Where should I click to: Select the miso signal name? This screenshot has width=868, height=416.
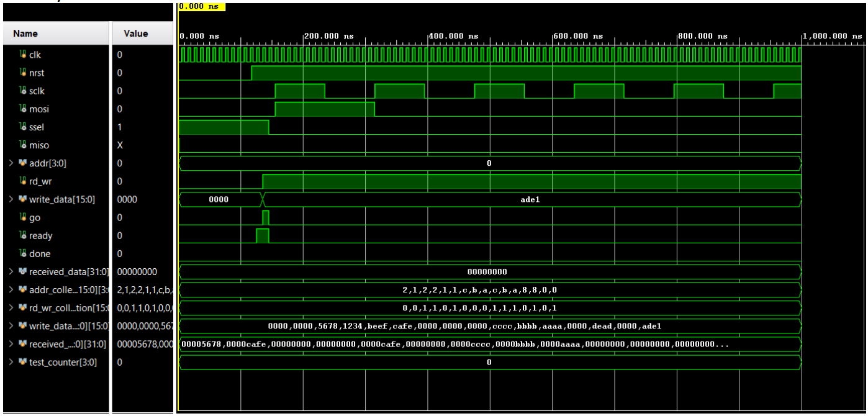pyautogui.click(x=38, y=145)
